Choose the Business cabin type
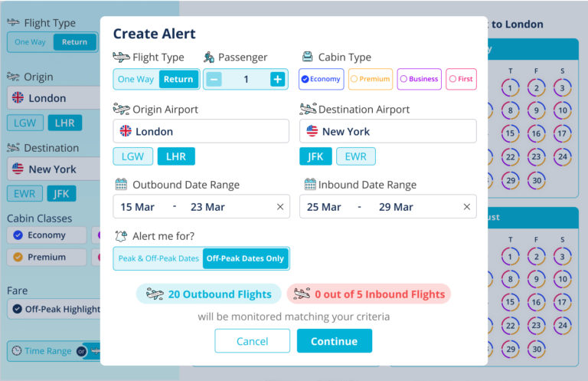 (419, 79)
